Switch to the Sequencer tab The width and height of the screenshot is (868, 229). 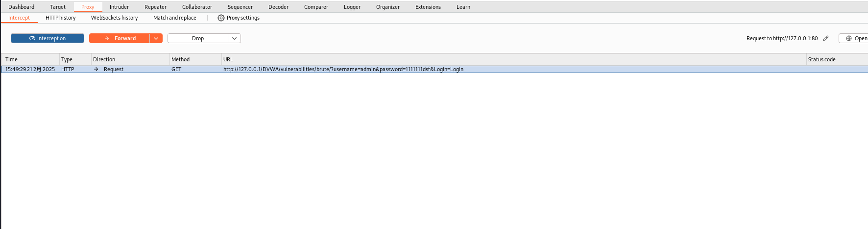coord(240,7)
